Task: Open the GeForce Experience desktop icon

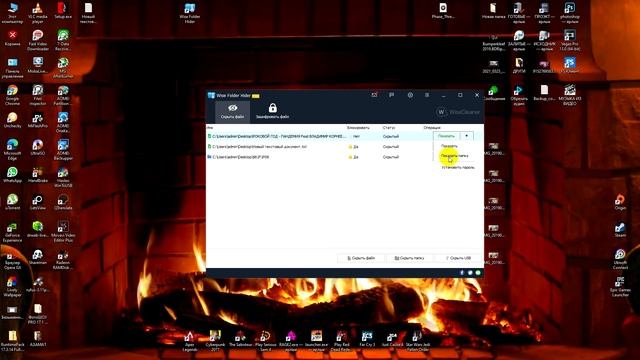Action: tap(12, 232)
